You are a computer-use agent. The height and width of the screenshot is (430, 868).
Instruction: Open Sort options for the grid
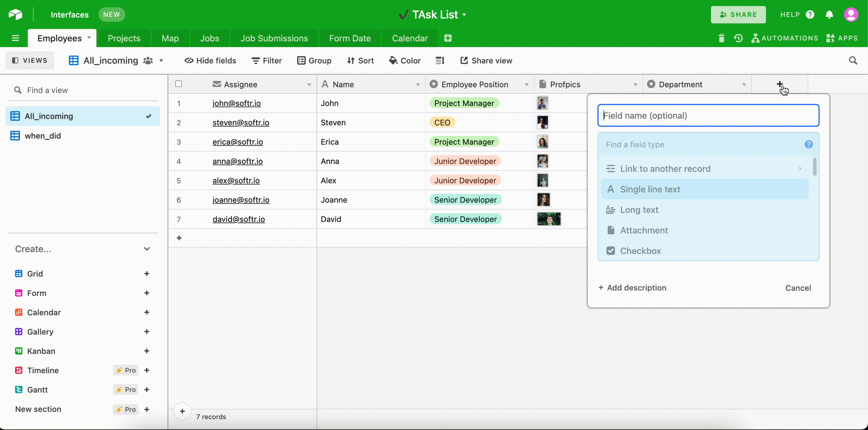pyautogui.click(x=360, y=60)
